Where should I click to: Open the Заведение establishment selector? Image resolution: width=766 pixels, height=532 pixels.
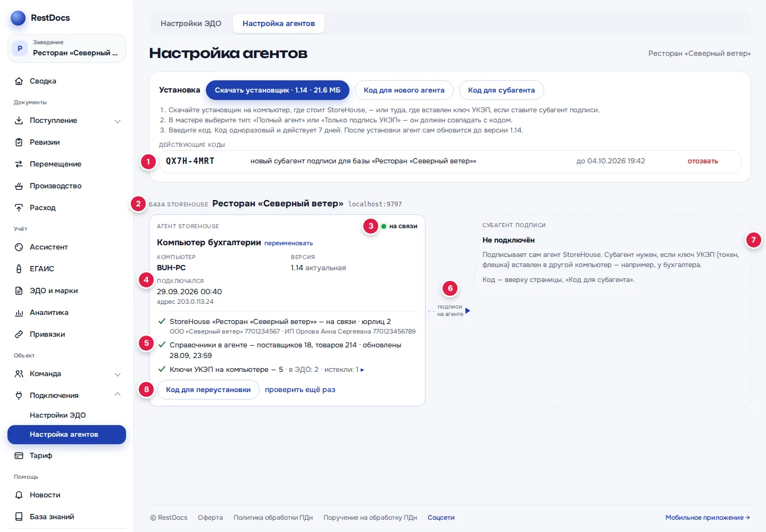click(x=66, y=48)
